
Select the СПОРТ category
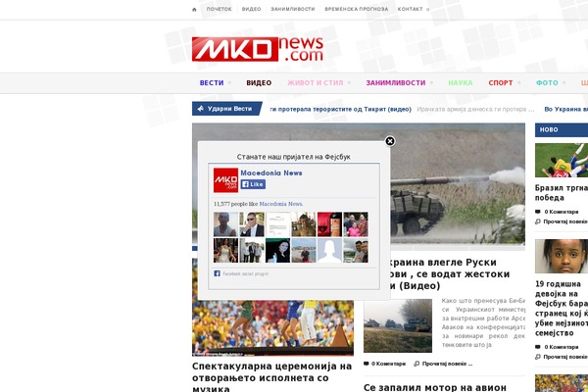[500, 83]
